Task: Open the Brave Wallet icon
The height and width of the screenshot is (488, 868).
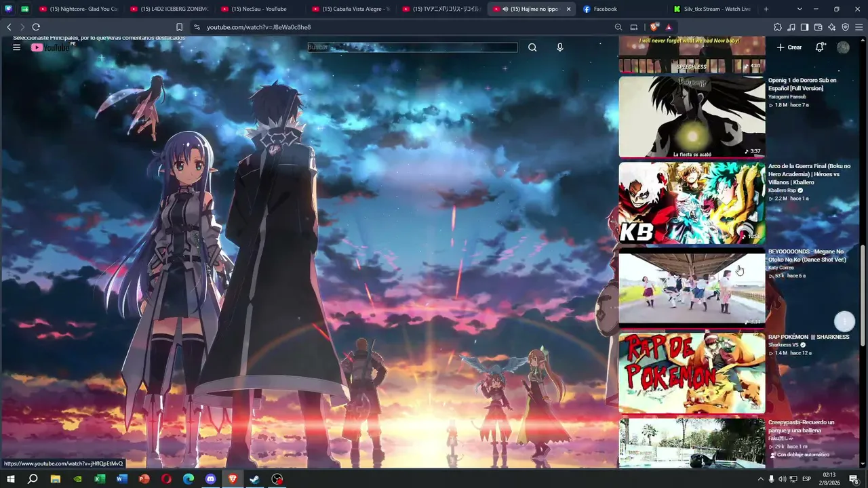Action: coord(818,27)
